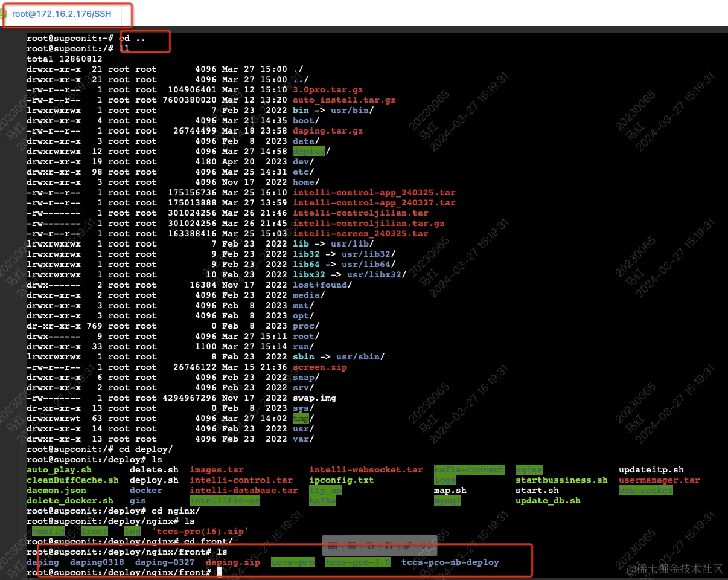Click updateitp.sh in deploy listing
This screenshot has height=580, width=728.
coord(651,469)
